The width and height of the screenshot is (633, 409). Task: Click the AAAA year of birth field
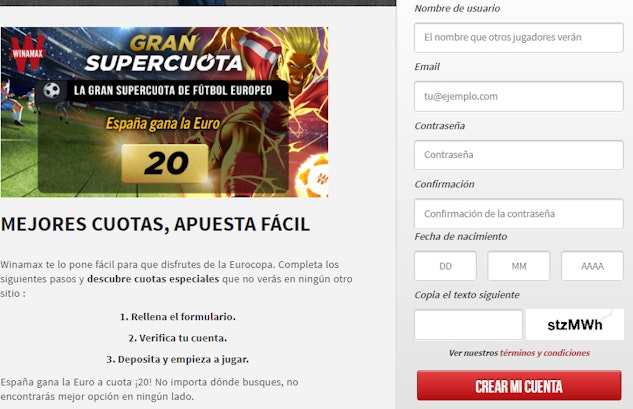pos(592,266)
